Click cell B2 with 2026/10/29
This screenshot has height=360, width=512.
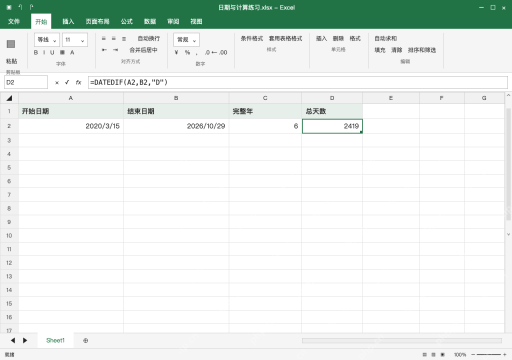tap(176, 126)
